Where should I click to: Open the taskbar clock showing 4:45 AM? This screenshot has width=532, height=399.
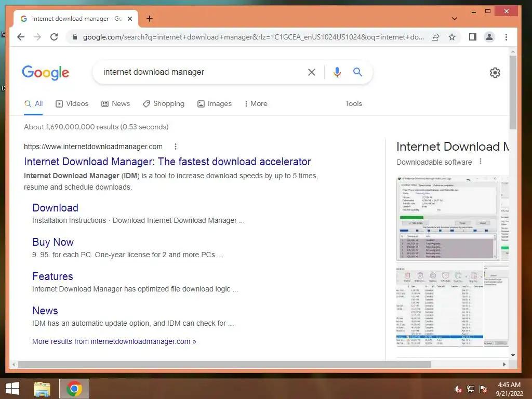[x=509, y=389]
